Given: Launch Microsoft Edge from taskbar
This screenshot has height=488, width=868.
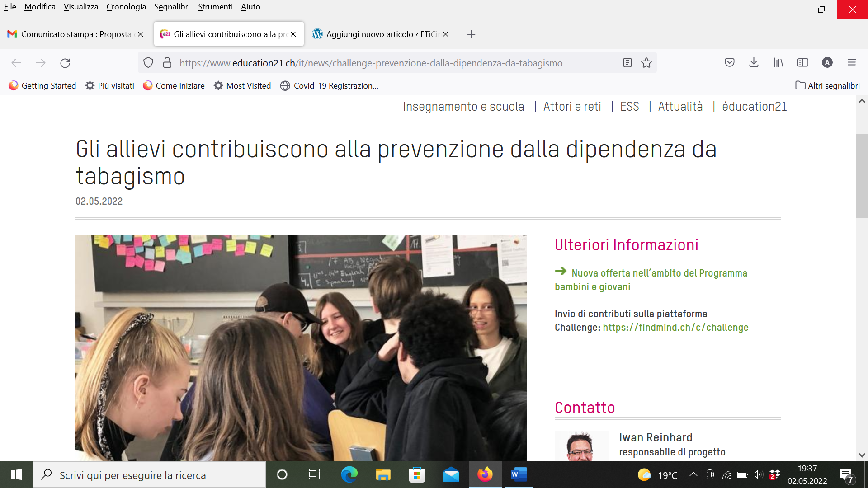Looking at the screenshot, I should click(x=349, y=474).
